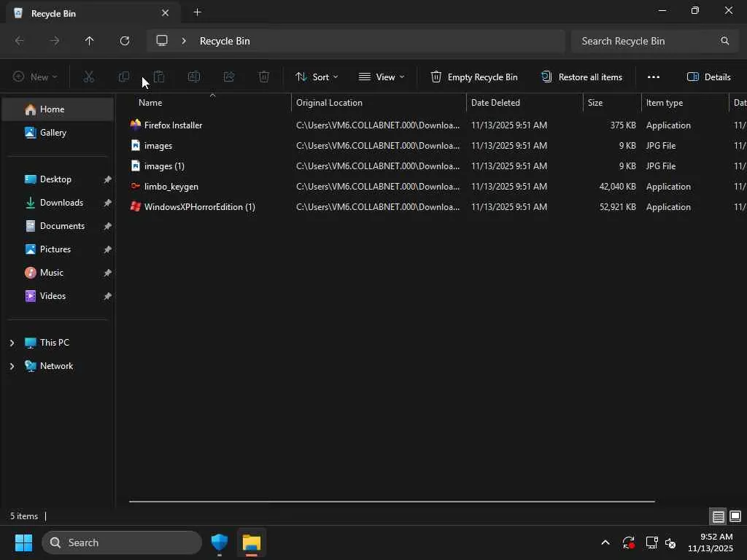Show hidden system tray icons
The width and height of the screenshot is (747, 560).
tap(605, 542)
